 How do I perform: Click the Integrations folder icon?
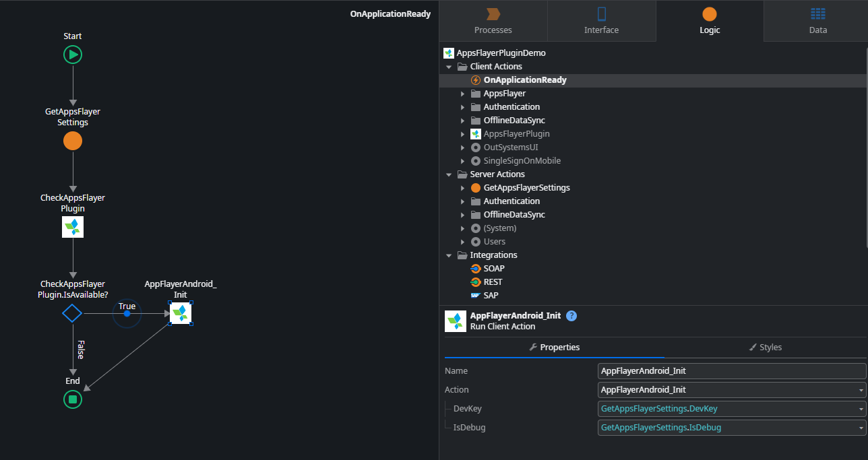[x=462, y=255]
